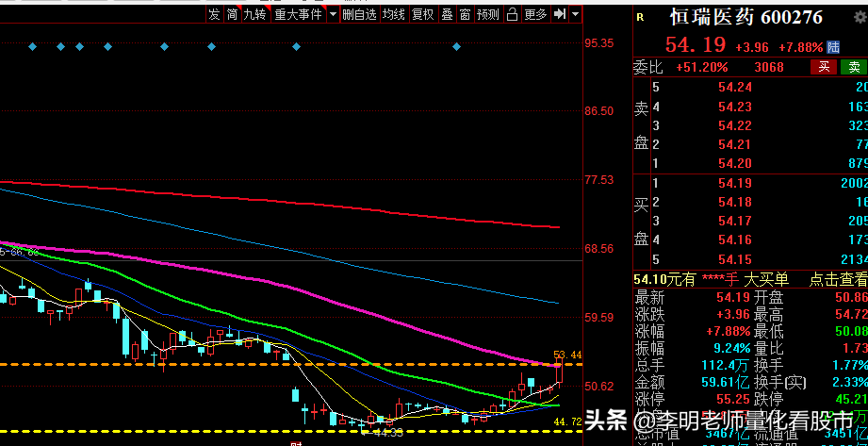Expand dropdown arrow after 重大事件
The width and height of the screenshot is (868, 446).
(333, 14)
